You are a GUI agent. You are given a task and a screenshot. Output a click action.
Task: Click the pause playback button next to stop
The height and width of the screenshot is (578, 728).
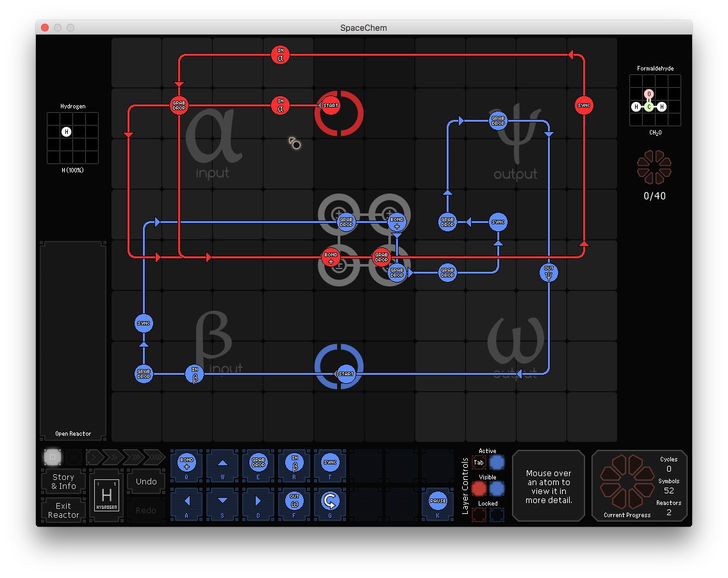[73, 457]
